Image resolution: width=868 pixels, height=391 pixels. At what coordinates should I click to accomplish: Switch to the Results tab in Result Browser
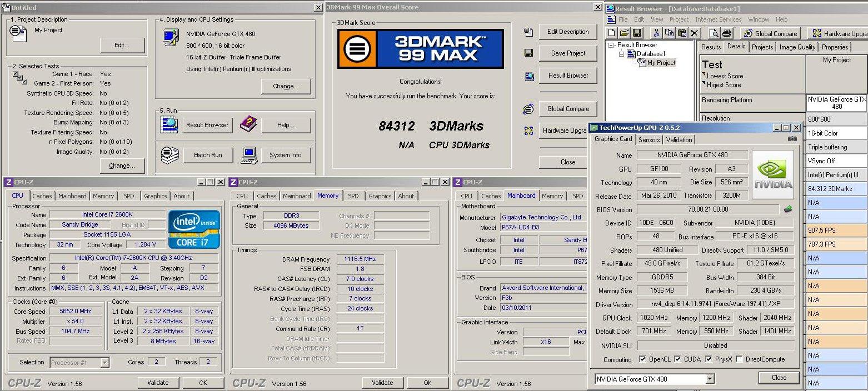[711, 47]
